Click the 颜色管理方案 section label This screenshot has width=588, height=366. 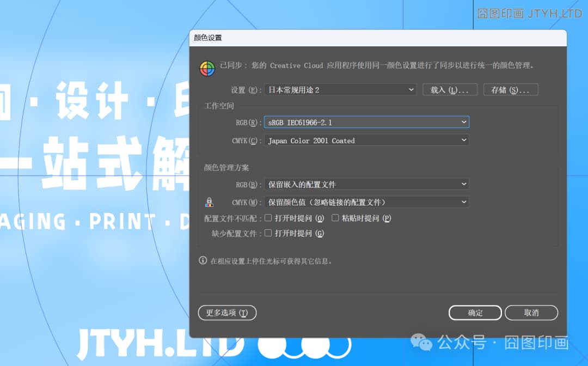pyautogui.click(x=226, y=168)
